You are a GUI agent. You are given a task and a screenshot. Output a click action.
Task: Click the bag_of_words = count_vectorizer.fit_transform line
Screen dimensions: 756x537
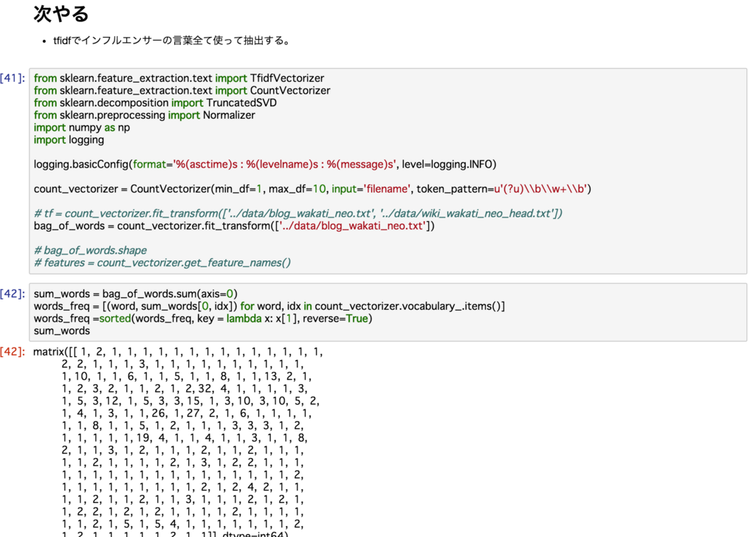tap(234, 226)
